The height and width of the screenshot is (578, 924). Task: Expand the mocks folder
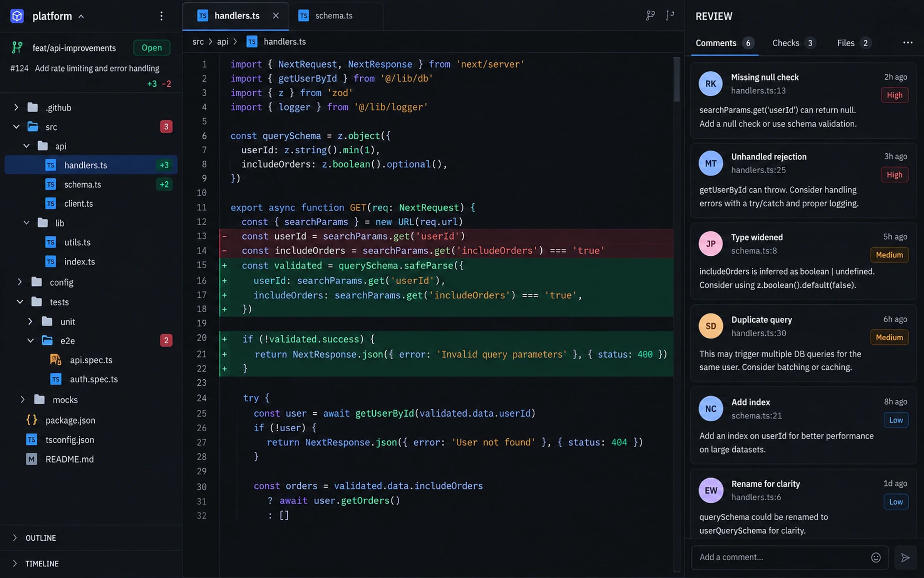pos(22,400)
